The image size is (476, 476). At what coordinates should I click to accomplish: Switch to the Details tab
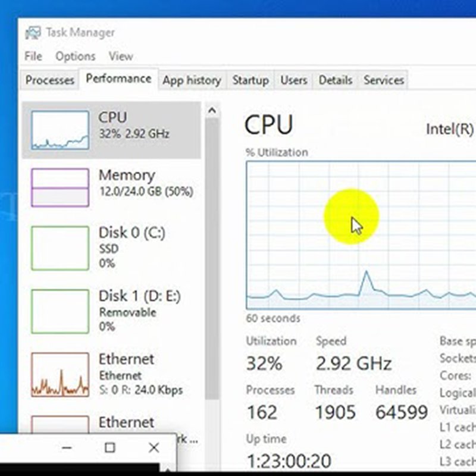[336, 80]
